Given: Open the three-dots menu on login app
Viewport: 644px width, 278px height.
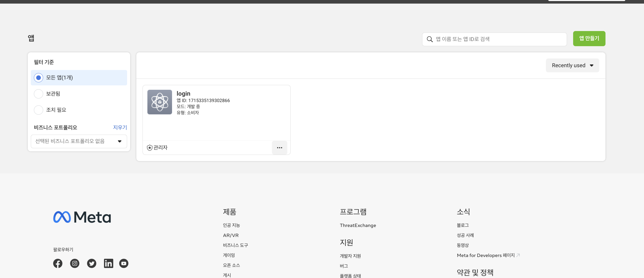Looking at the screenshot, I should pos(280,148).
